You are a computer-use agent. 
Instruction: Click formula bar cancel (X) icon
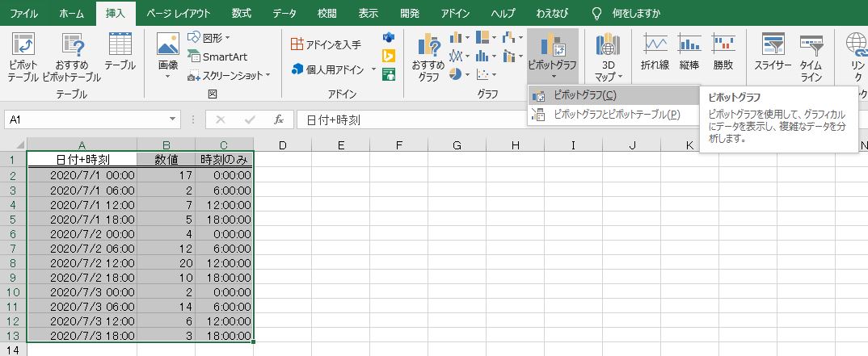pos(221,119)
